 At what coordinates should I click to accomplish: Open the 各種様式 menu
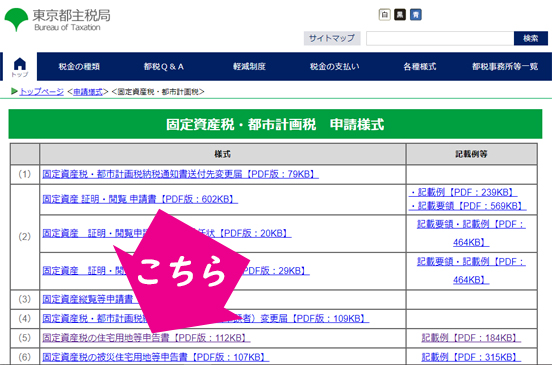420,67
